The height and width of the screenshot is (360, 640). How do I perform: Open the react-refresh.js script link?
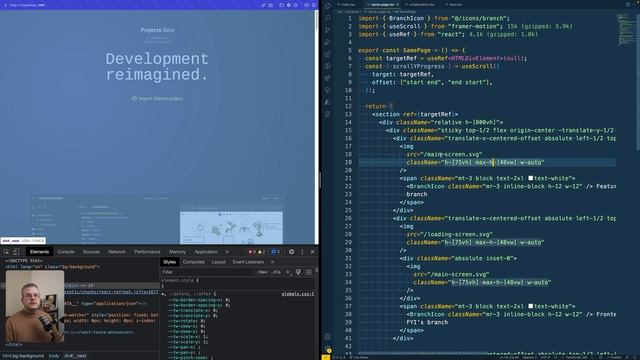click(x=111, y=292)
